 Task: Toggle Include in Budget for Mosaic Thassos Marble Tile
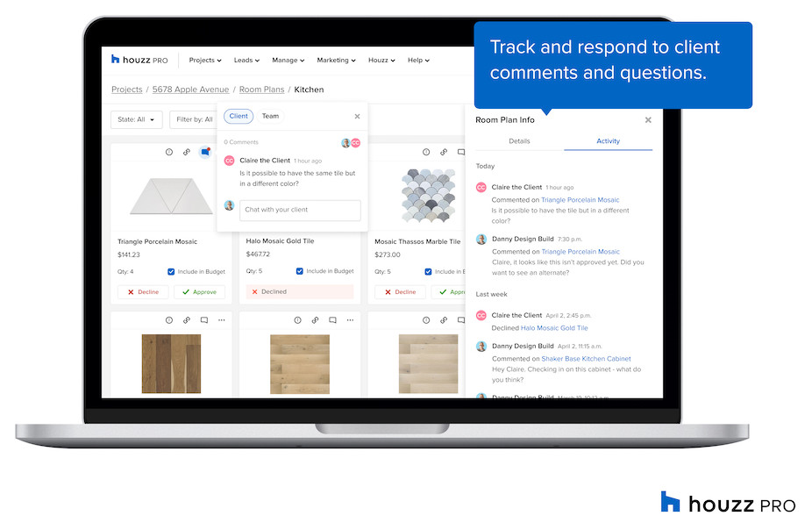428,271
